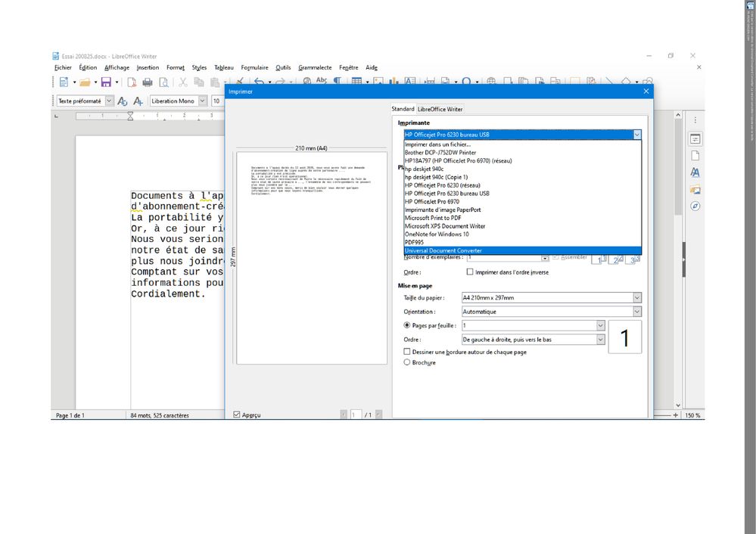
Task: Click the Open folder toolbar icon
Action: [85, 82]
